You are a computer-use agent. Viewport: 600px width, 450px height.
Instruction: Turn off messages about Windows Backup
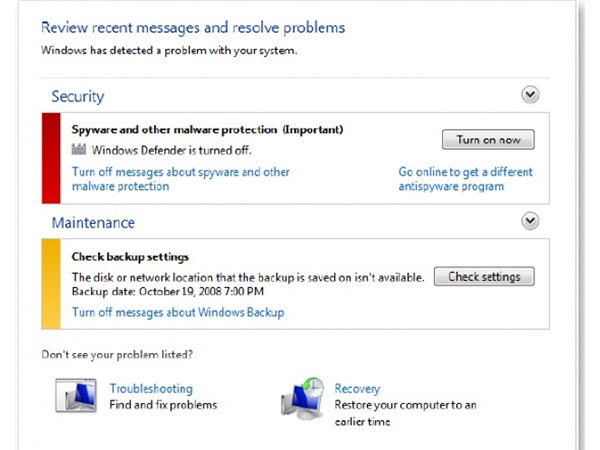pyautogui.click(x=178, y=312)
